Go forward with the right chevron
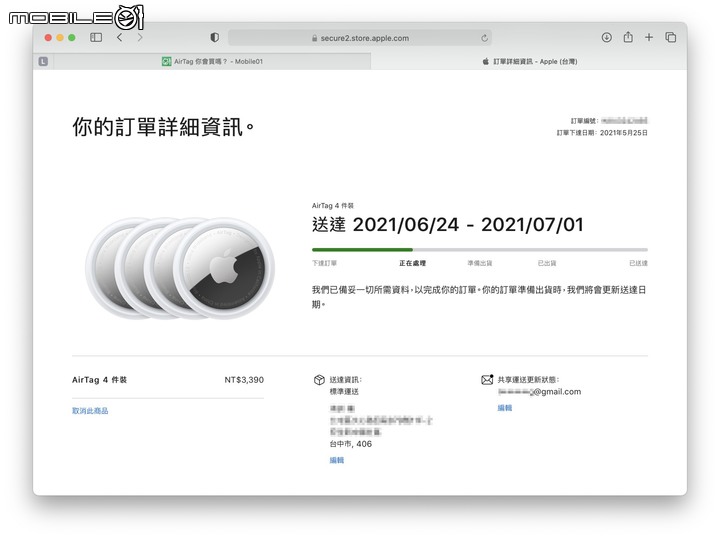Image resolution: width=720 pixels, height=539 pixels. [x=140, y=38]
